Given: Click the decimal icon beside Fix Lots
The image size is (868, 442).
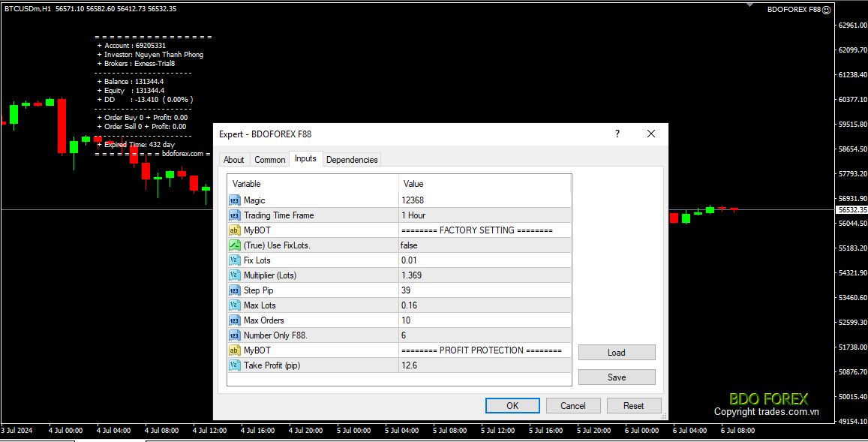Looking at the screenshot, I should pyautogui.click(x=235, y=260).
